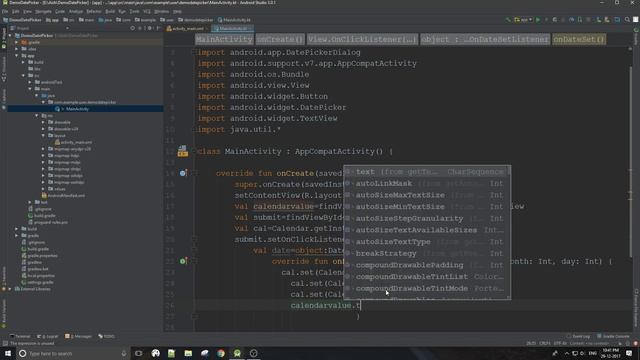Screen dimensions: 640x360
Task: Collapse the layout folder arrow
Action: coord(43,136)
